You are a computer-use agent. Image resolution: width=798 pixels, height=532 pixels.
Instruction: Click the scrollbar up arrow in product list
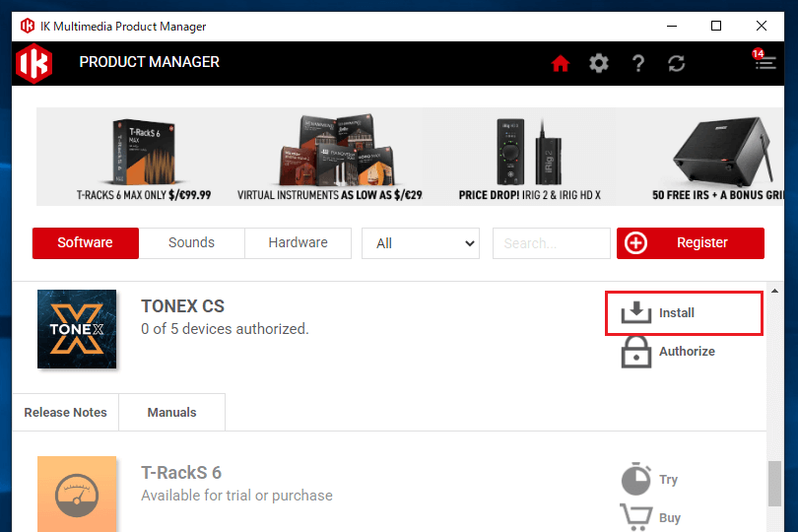pos(774,291)
